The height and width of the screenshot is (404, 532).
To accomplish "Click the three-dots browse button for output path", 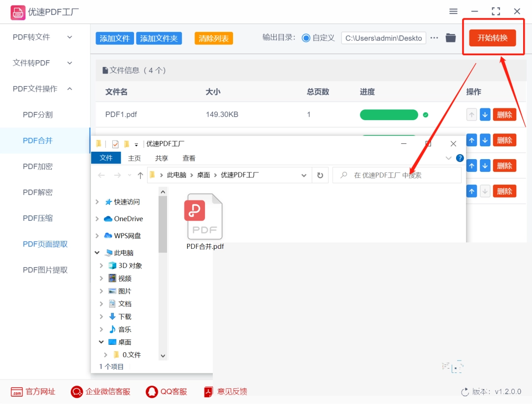I will pyautogui.click(x=434, y=38).
